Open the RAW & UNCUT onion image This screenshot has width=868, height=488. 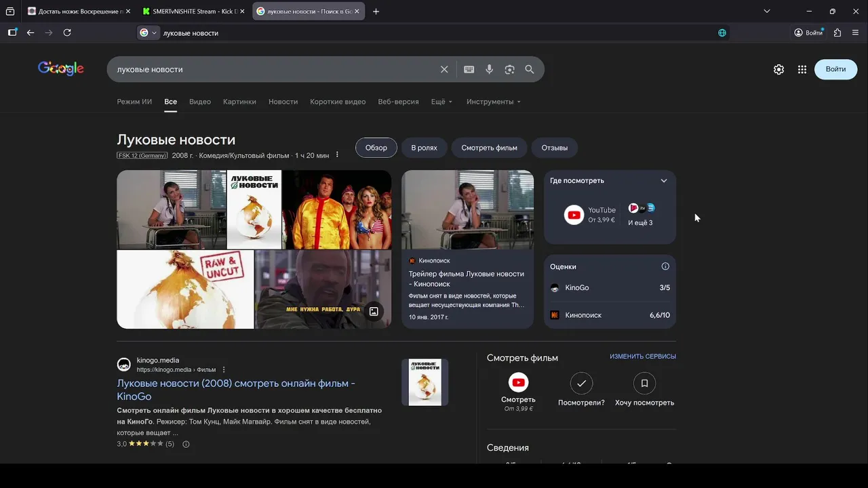tap(185, 289)
